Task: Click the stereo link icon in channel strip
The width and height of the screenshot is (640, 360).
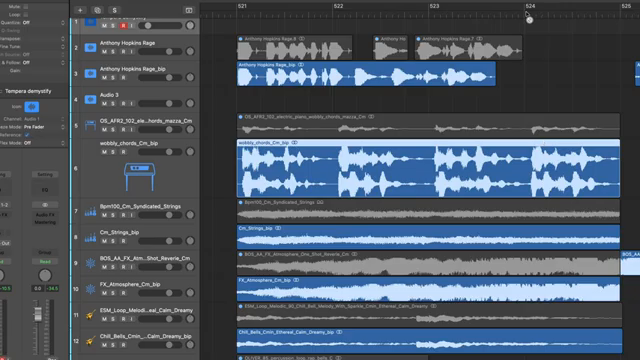Action: pos(45,205)
